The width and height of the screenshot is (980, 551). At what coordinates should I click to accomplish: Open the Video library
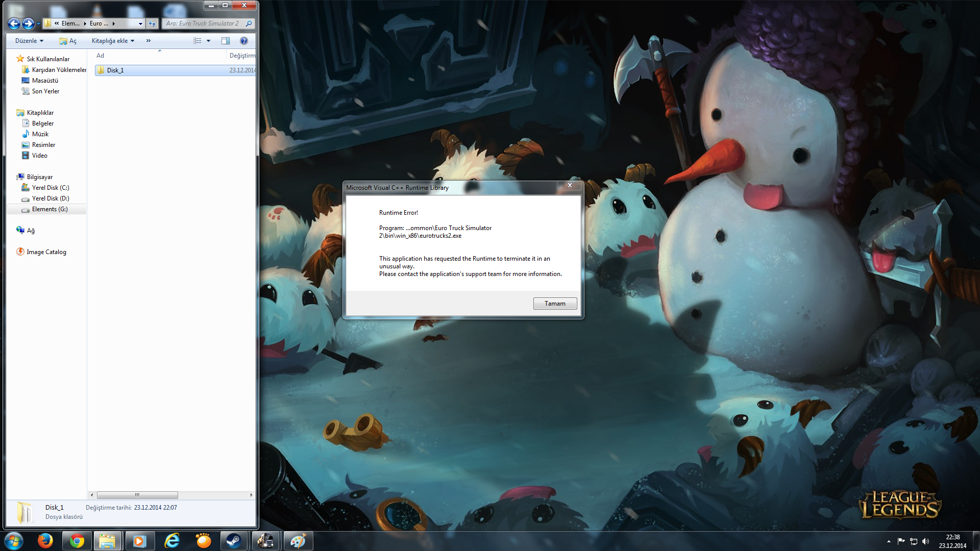[39, 156]
